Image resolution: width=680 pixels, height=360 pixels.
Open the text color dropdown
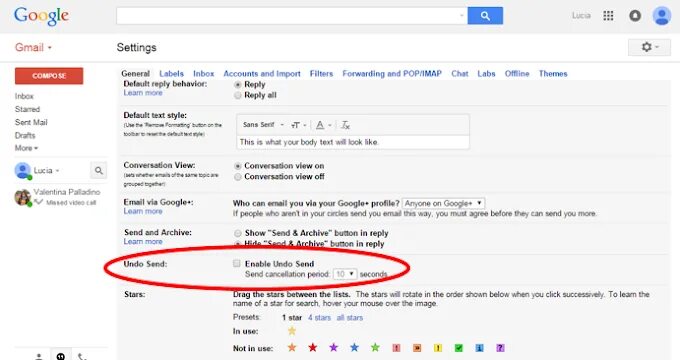(323, 125)
